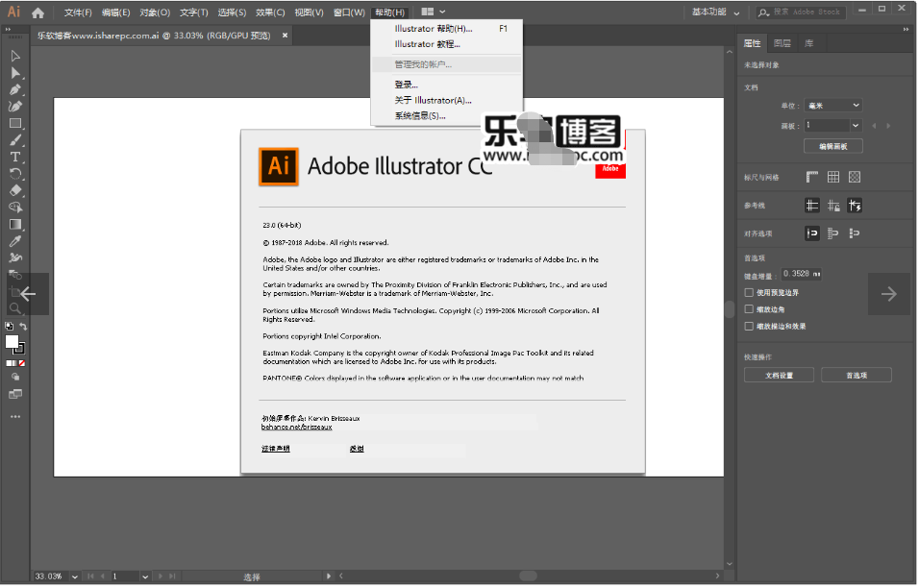The height and width of the screenshot is (588, 919).
Task: Select the Rotate tool
Action: 15,174
